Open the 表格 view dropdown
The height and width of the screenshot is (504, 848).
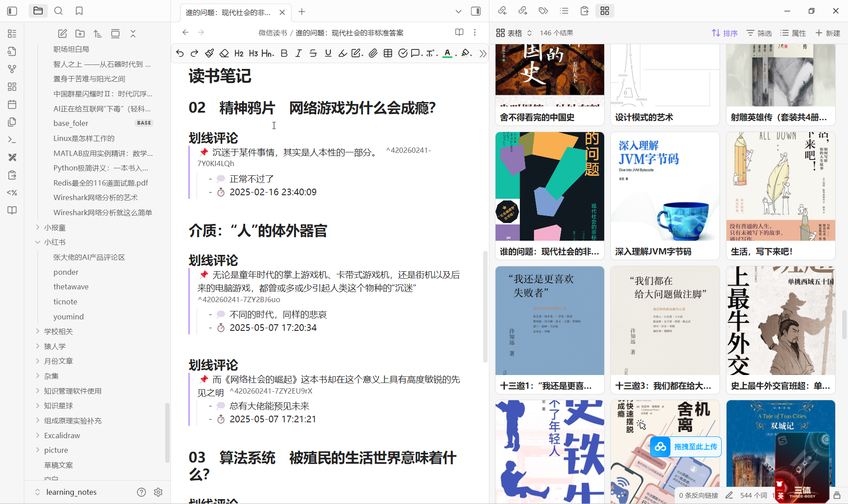(514, 33)
